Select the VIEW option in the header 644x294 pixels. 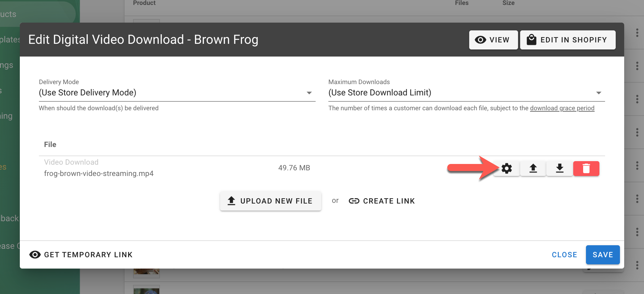point(493,40)
